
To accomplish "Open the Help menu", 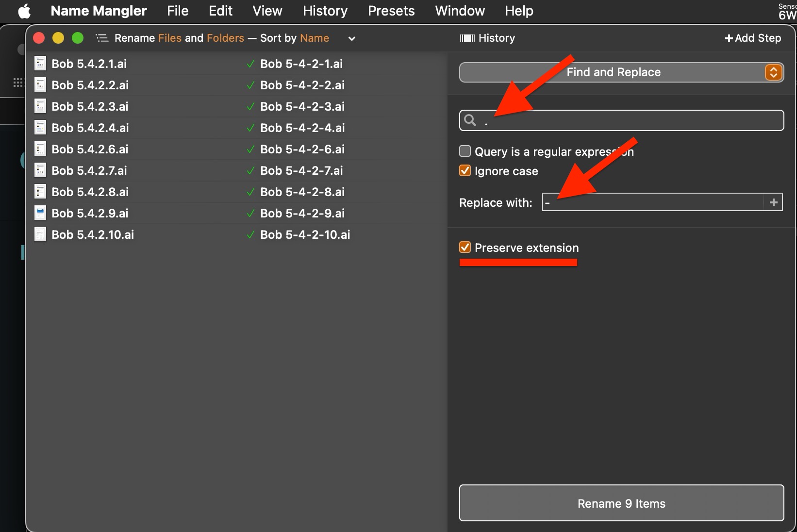I will (x=519, y=11).
